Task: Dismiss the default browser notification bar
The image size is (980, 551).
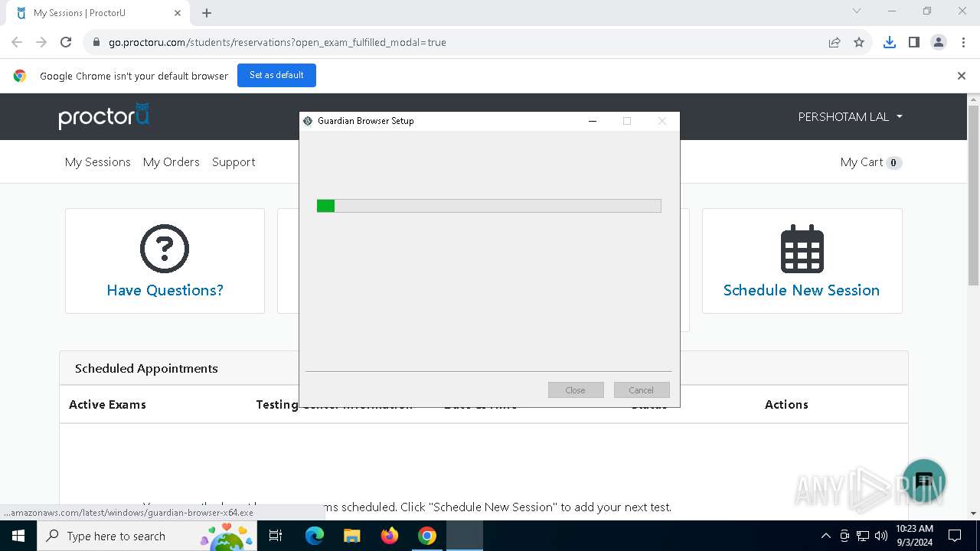Action: pos(962,76)
